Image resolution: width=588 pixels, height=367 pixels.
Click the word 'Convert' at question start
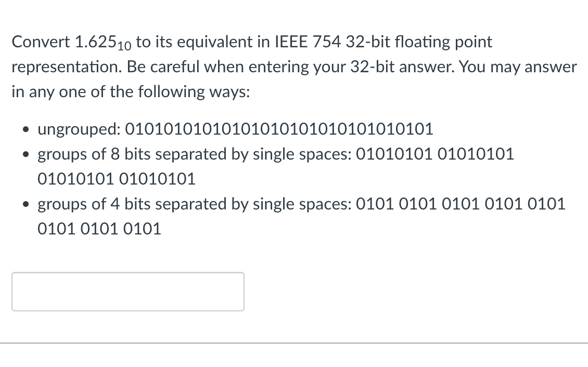pyautogui.click(x=41, y=42)
